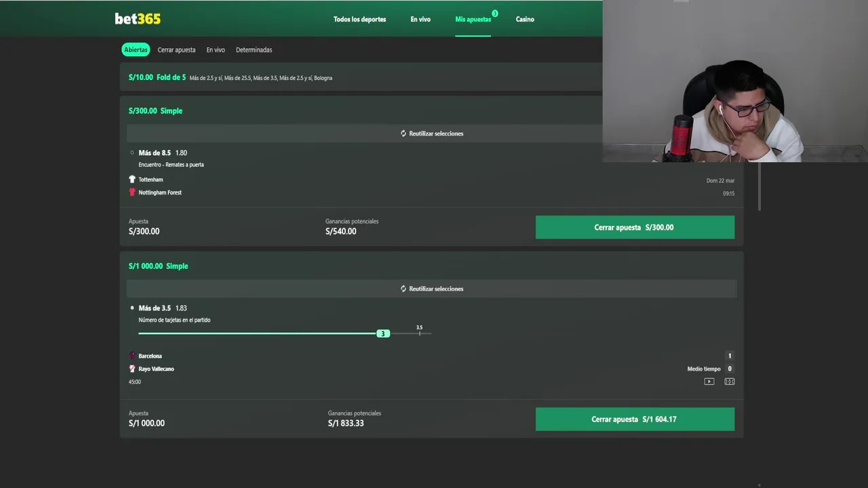Viewport: 868px width, 488px height.
Task: Click Número de tarjetas en el partido text
Action: (174, 320)
